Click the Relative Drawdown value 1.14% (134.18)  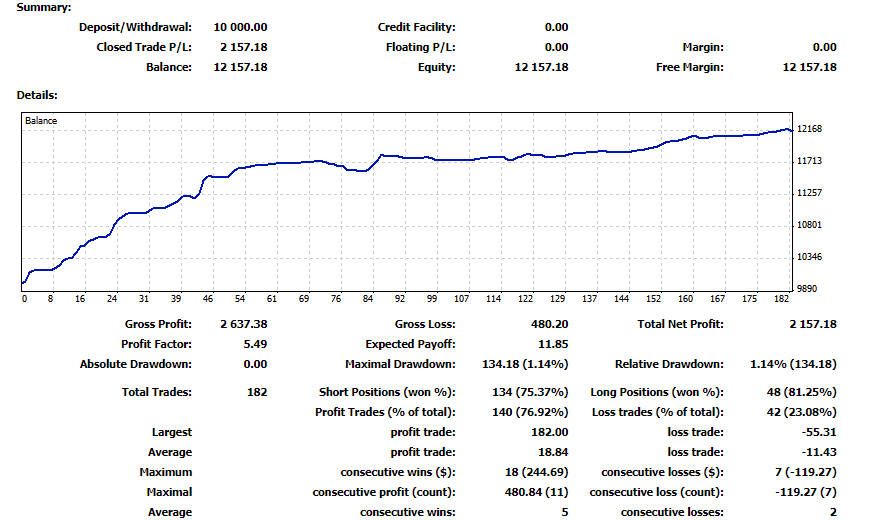click(793, 364)
